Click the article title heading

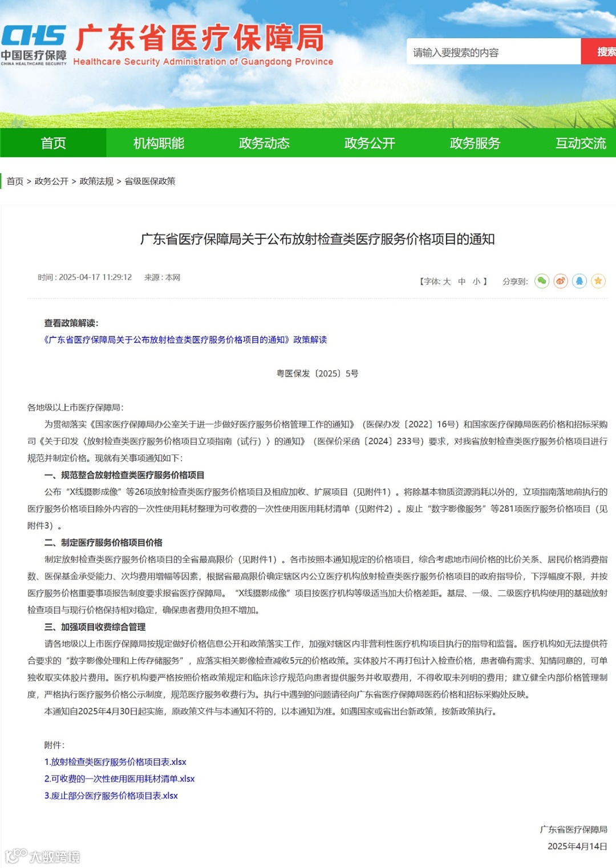pyautogui.click(x=317, y=239)
